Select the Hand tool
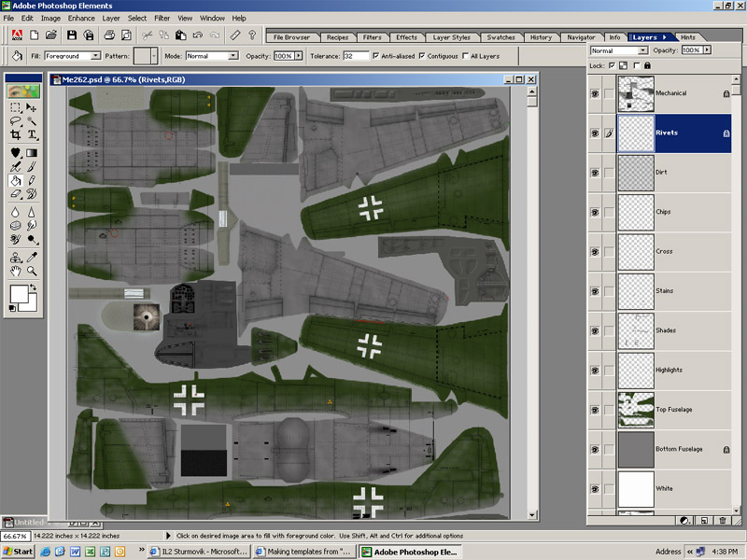 tap(15, 271)
